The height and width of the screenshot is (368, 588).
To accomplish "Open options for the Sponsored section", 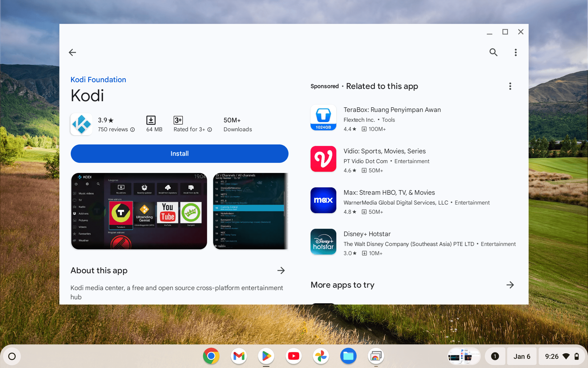I will (510, 86).
